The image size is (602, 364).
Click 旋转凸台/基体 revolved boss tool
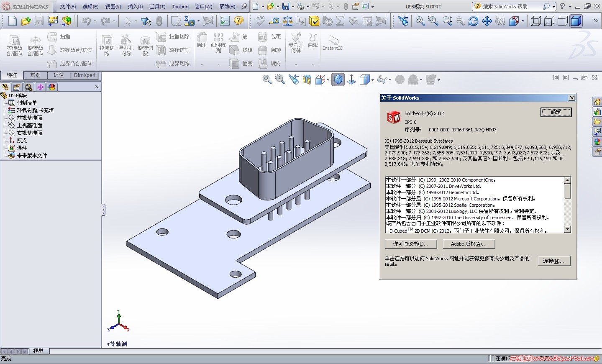[x=36, y=45]
